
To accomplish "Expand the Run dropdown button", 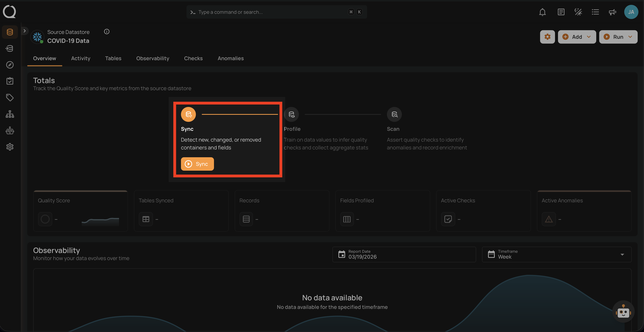I will point(618,37).
